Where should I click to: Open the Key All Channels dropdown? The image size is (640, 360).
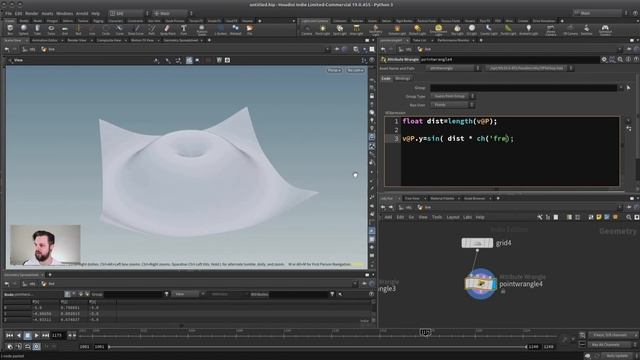613,345
